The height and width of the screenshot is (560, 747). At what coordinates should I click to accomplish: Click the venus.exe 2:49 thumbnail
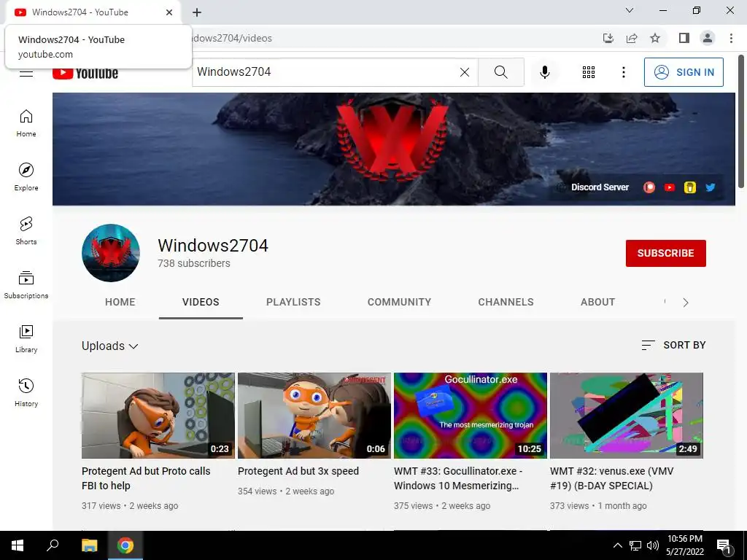(627, 415)
